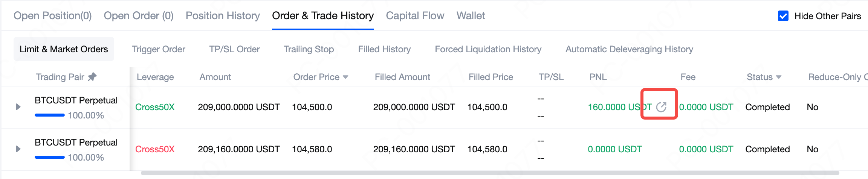The image size is (868, 179).
Task: Expand the first BTCUSDT Perpetual order row
Action: point(18,107)
